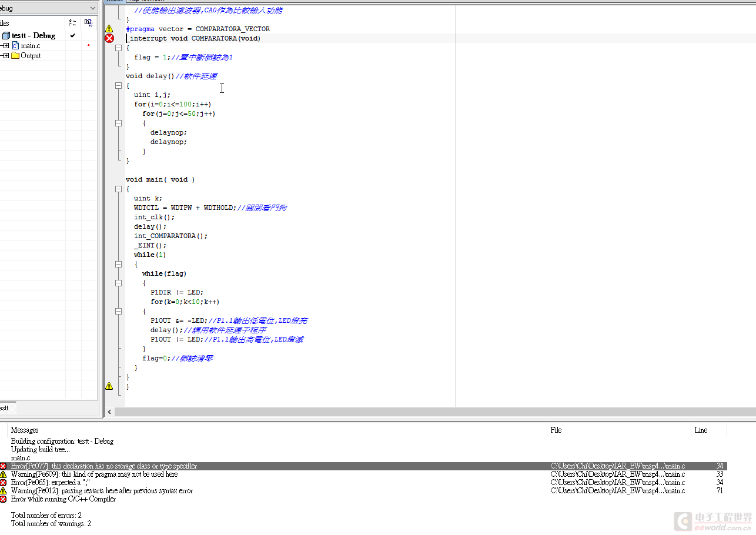Viewport: 756px width, 535px height.
Task: Click the error icon of the Pe065 message
Action: (3, 482)
